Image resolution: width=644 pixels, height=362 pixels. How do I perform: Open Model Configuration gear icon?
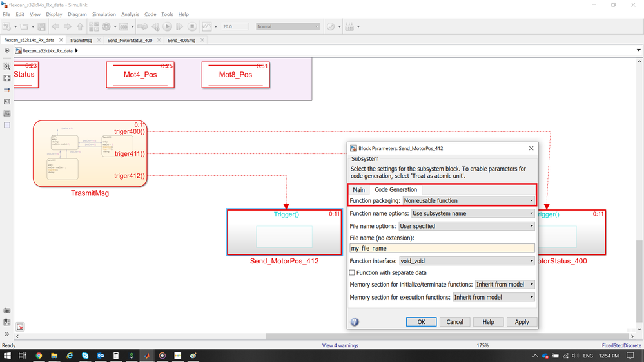[x=106, y=26]
